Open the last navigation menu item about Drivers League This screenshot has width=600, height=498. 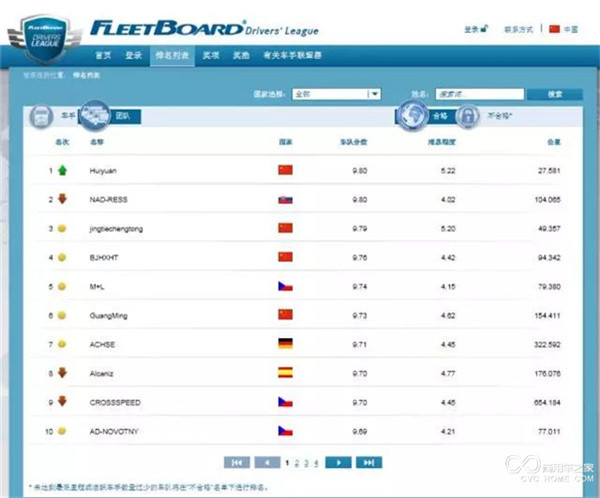(292, 56)
